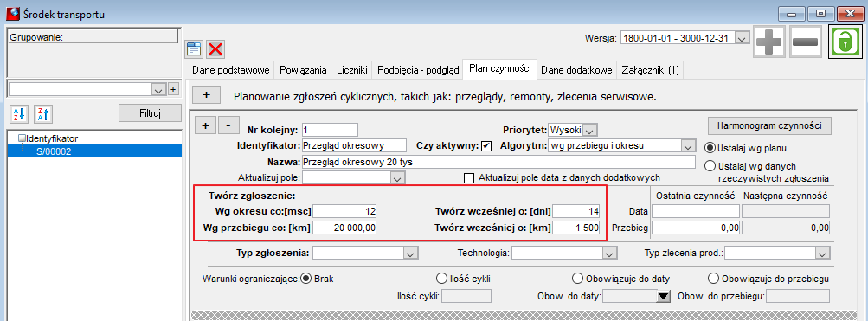868x321 pixels.
Task: Click the large plus add version icon
Action: click(769, 42)
